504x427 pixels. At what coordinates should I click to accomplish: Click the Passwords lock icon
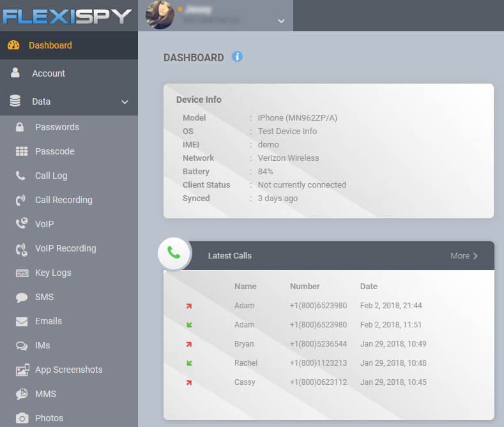[20, 127]
